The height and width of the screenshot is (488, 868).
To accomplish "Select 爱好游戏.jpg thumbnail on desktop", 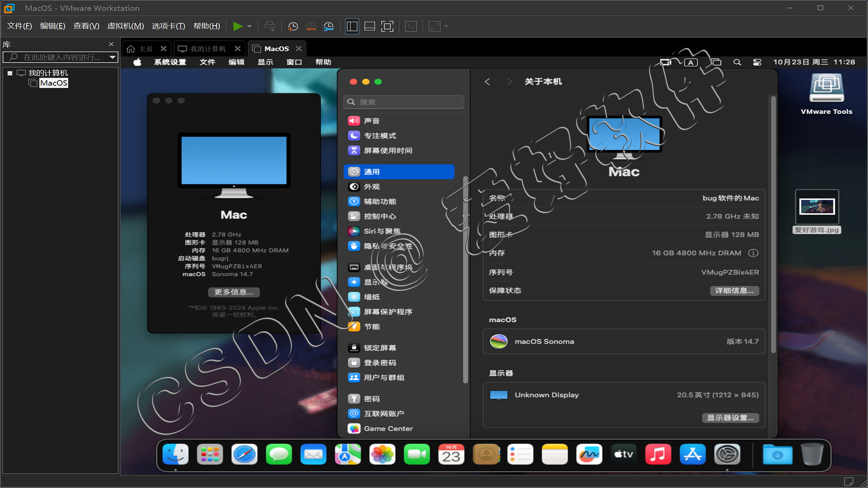I will 817,211.
